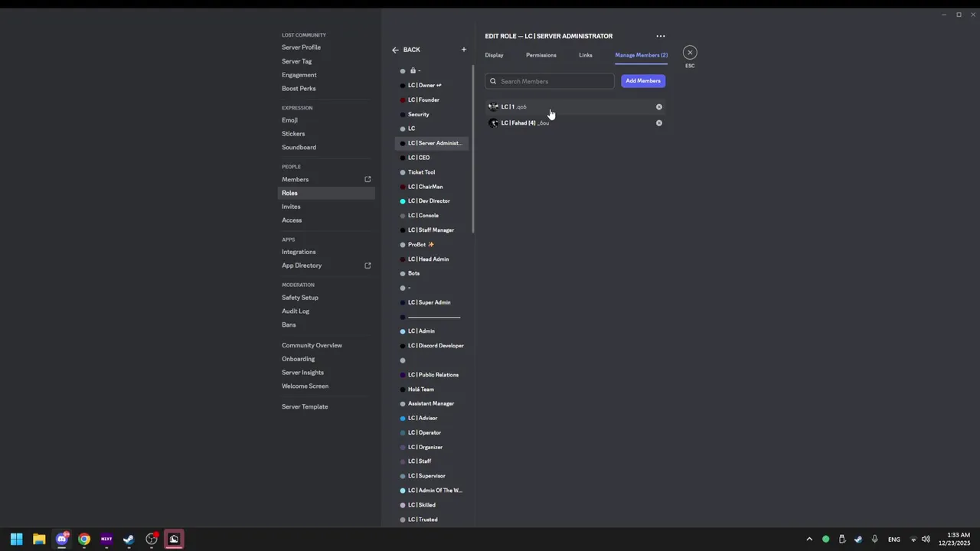Image resolution: width=980 pixels, height=551 pixels.
Task: Open the Emoji settings page
Action: coord(289,120)
